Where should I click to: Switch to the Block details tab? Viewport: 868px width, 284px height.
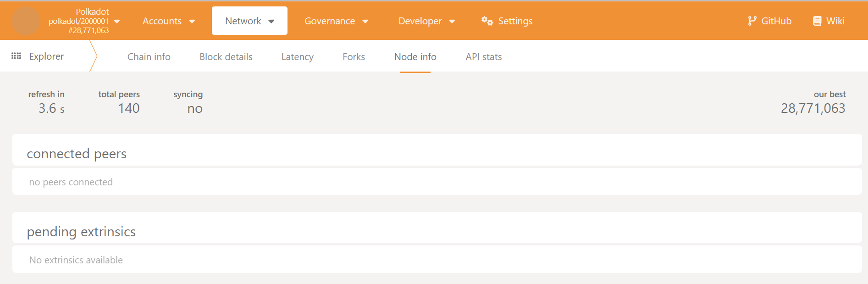pos(226,57)
